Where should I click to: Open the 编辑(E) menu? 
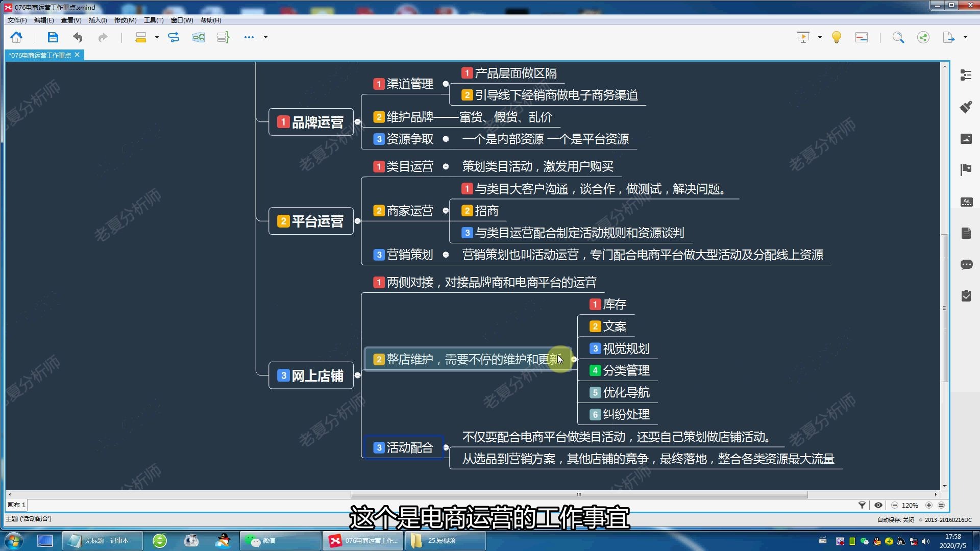click(x=44, y=20)
